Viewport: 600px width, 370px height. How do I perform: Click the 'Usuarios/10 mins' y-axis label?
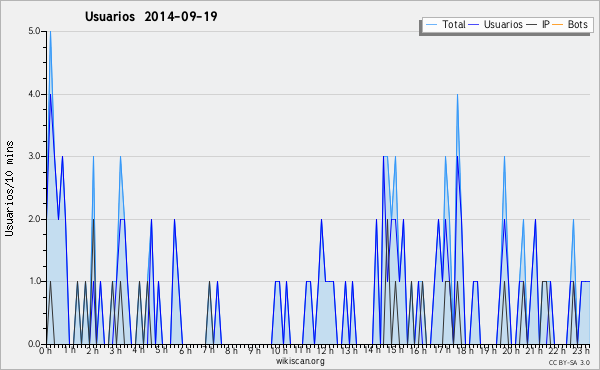(x=9, y=189)
